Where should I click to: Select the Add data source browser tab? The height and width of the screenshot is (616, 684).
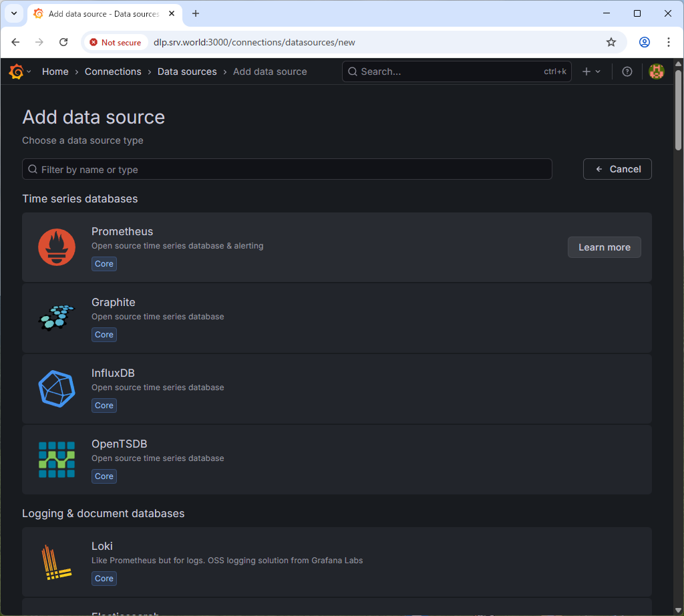tap(105, 13)
